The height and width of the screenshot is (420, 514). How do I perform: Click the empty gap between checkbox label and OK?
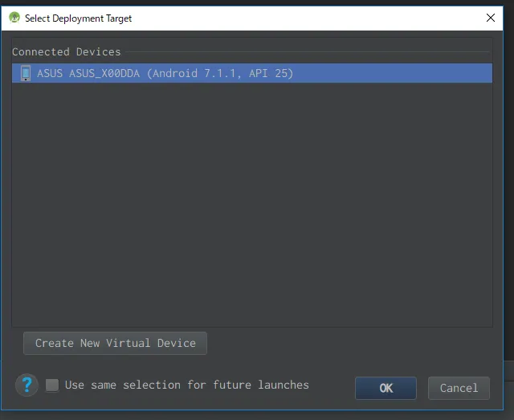(x=332, y=386)
